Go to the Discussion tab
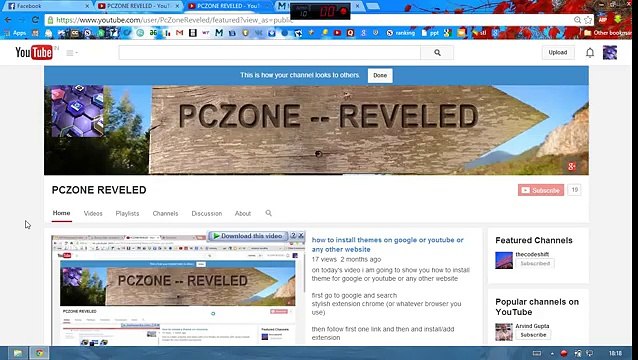 [207, 213]
